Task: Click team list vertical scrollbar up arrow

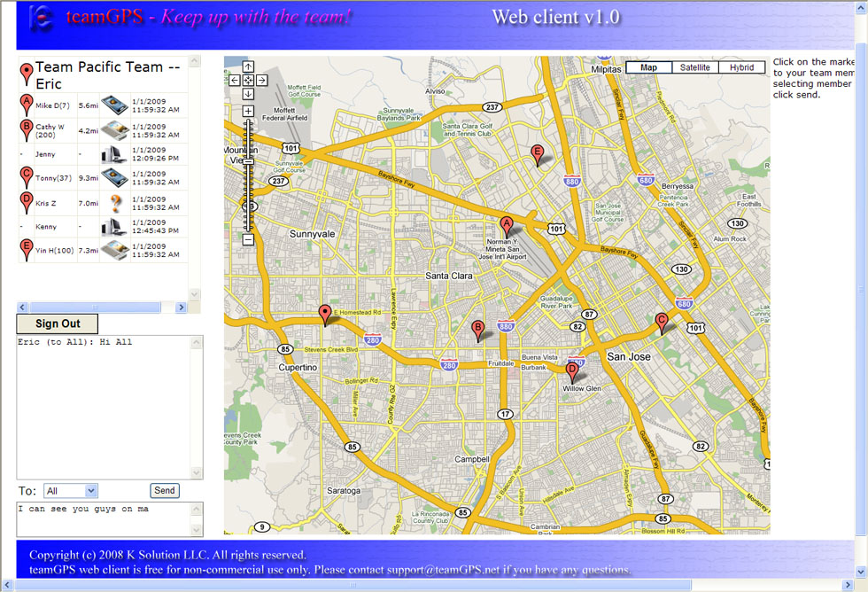Action: coord(194,60)
